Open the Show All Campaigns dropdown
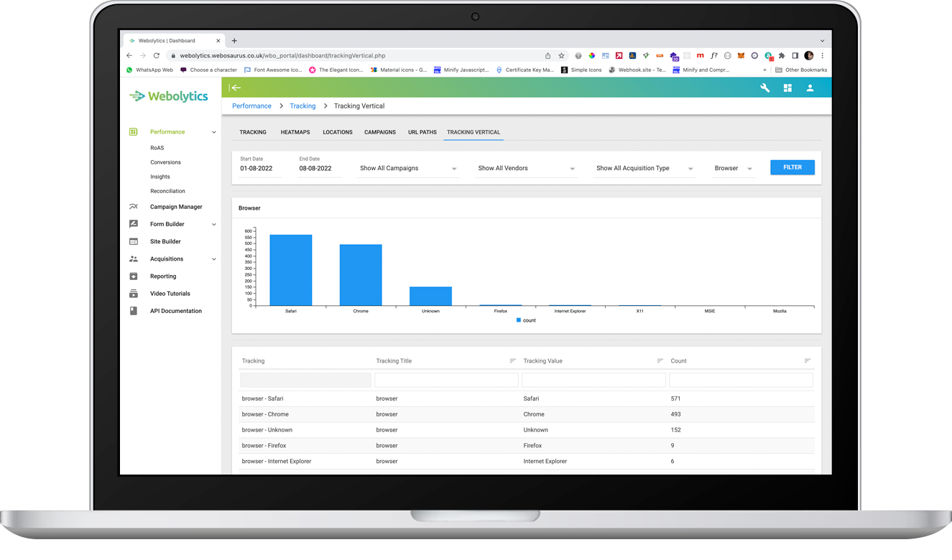 point(407,167)
